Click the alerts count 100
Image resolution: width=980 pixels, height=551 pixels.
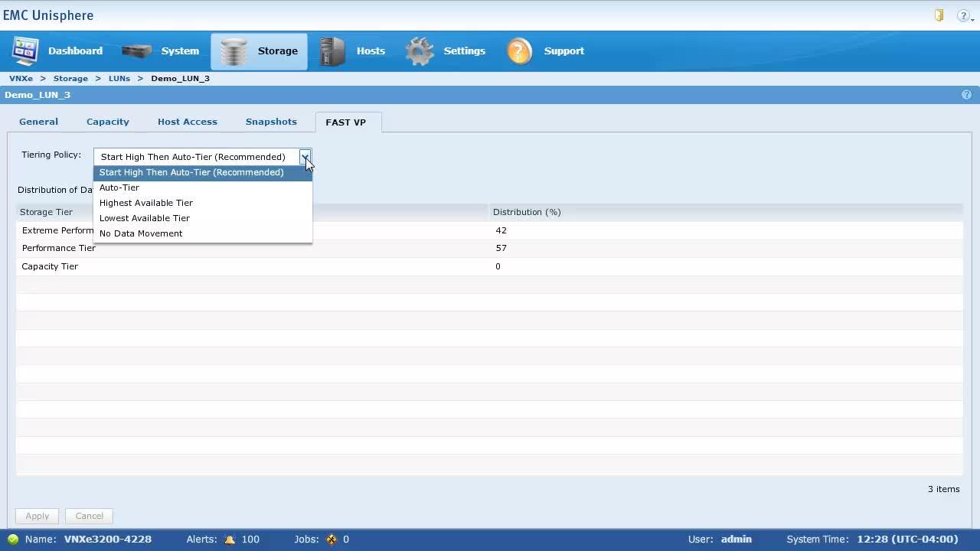pos(250,540)
